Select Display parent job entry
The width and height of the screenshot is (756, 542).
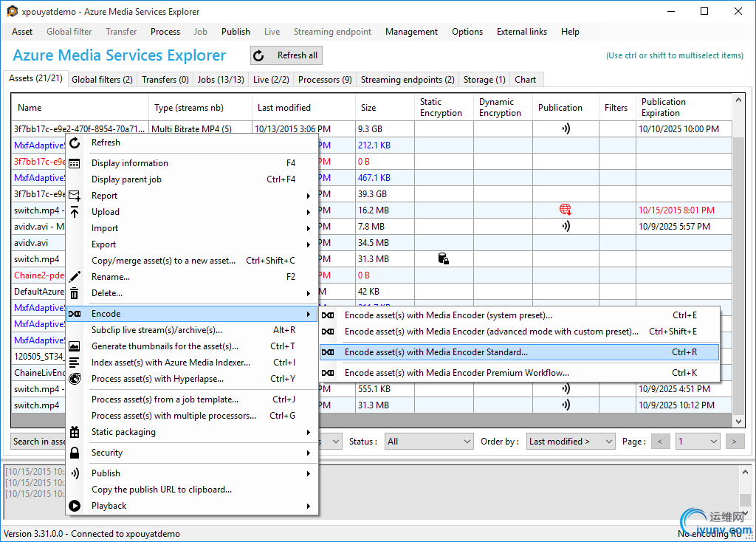192,179
